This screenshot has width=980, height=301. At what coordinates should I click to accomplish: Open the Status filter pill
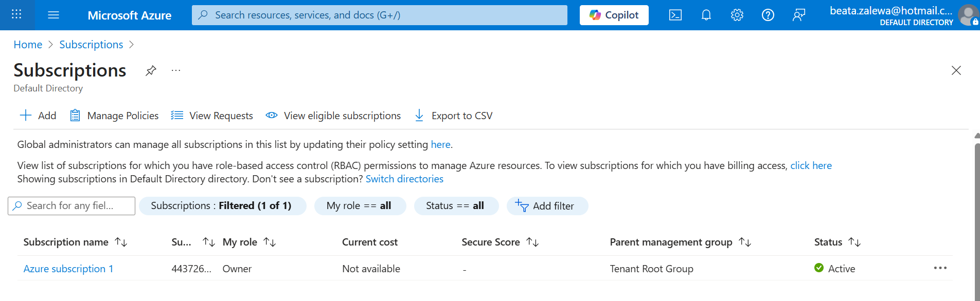[x=456, y=206]
